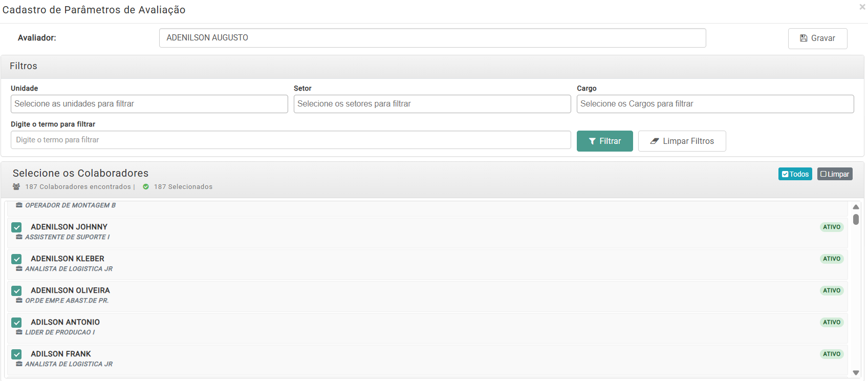The height and width of the screenshot is (381, 868).
Task: Click the empty-box icon on Limpar
Action: (x=823, y=174)
